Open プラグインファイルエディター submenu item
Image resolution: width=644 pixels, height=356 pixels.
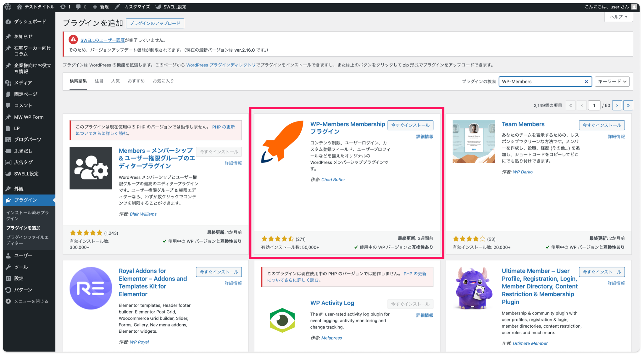pyautogui.click(x=28, y=240)
